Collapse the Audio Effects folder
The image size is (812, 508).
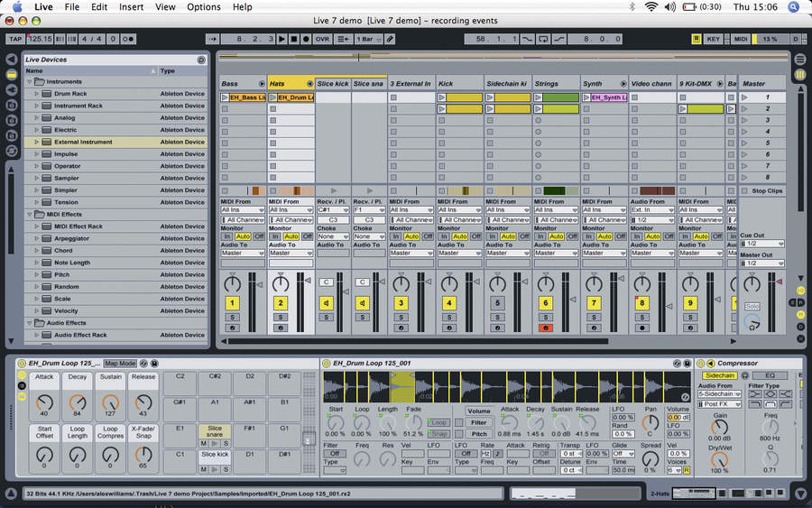pos(30,323)
